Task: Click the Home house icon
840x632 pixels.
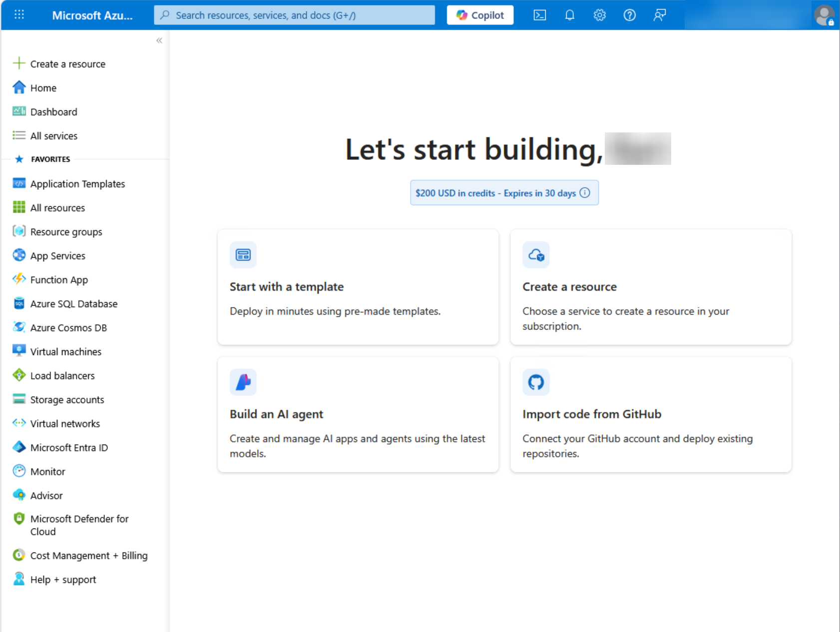Action: point(19,87)
